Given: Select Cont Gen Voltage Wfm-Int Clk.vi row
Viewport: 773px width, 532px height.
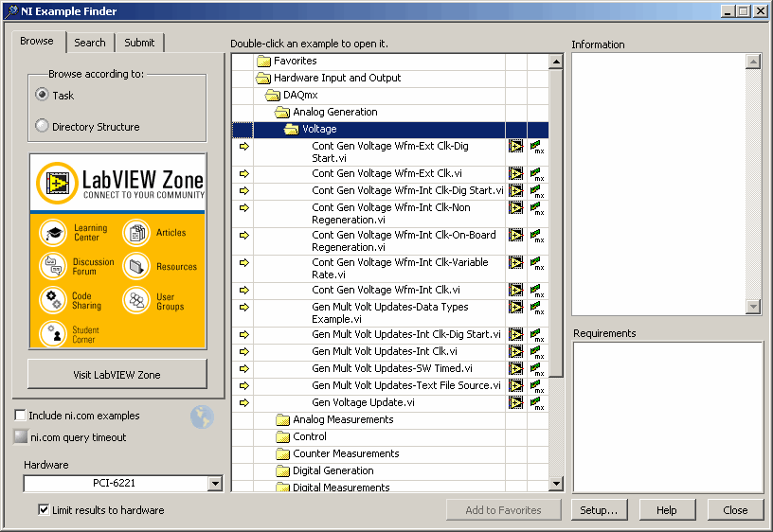Looking at the screenshot, I should (390, 290).
